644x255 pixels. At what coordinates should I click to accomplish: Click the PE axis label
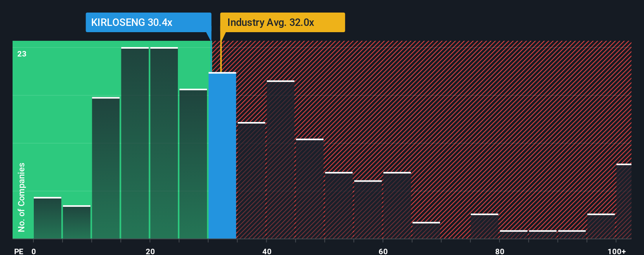click(x=19, y=251)
